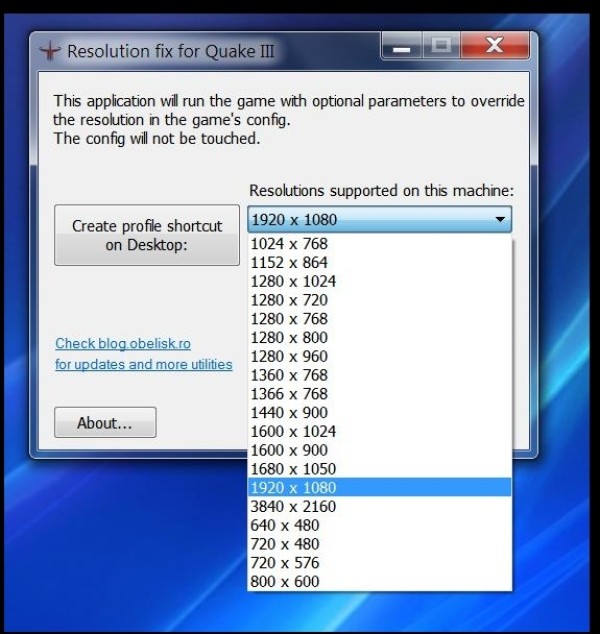The height and width of the screenshot is (634, 600).
Task: Pick 1600 x 1024 resolution
Action: pyautogui.click(x=379, y=431)
